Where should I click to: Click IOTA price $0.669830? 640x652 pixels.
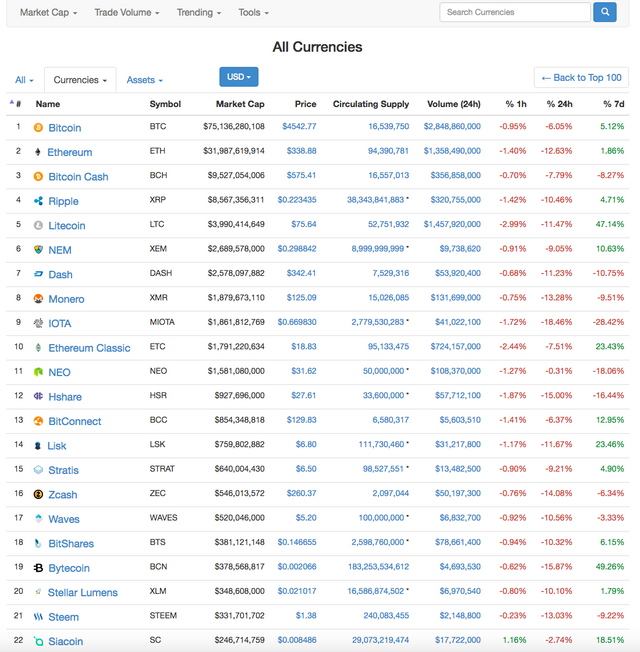click(297, 322)
